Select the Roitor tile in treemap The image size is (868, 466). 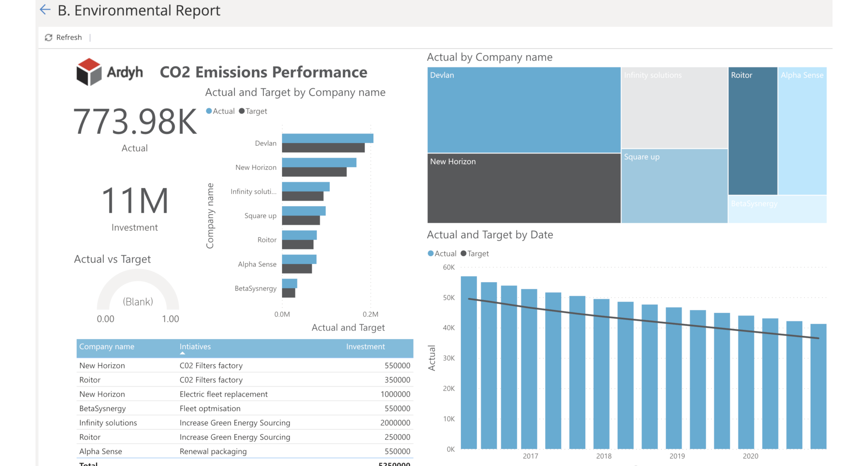(752, 131)
